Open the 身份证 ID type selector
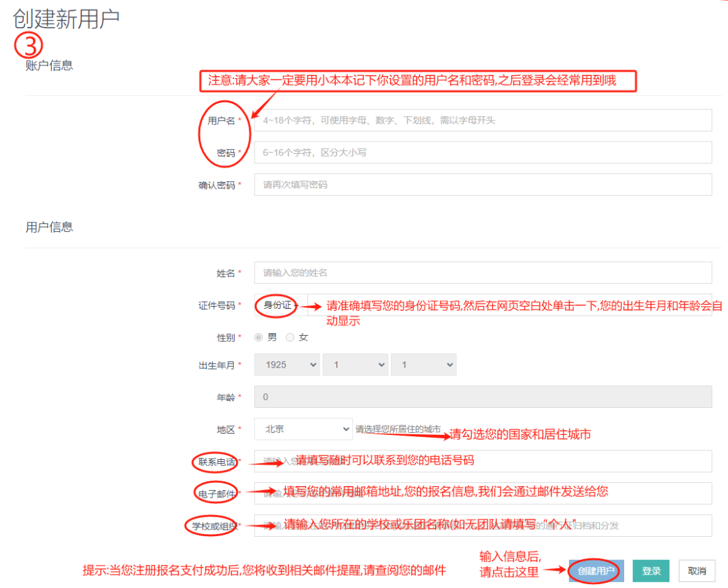Image resolution: width=728 pixels, height=588 pixels. [280, 305]
